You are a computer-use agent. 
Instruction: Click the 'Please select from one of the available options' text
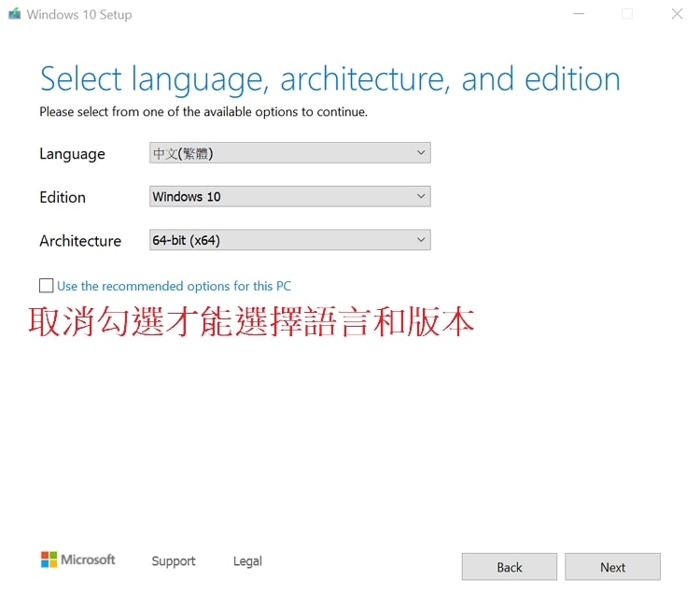tap(203, 112)
